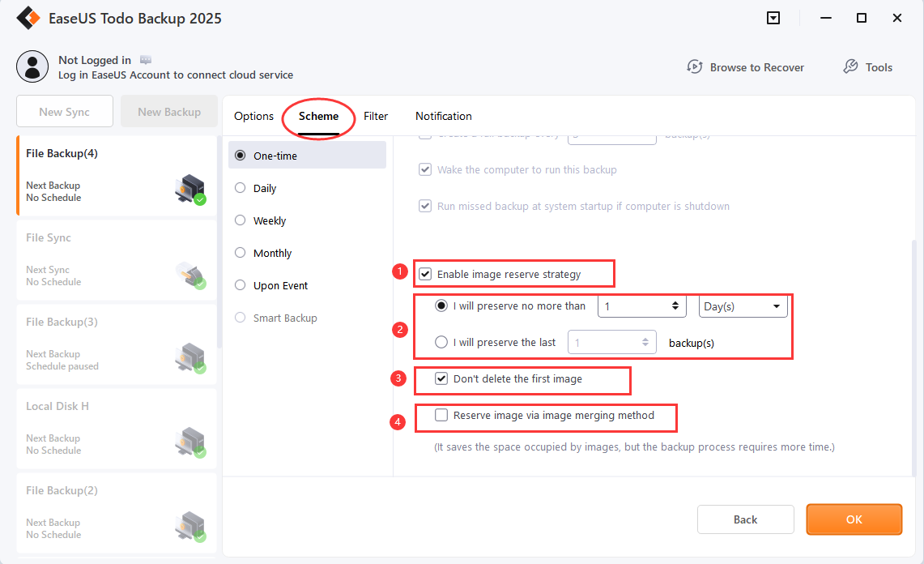Click the 'backup(s)' label after preserve the last
This screenshot has height=564, width=924.
[692, 344]
